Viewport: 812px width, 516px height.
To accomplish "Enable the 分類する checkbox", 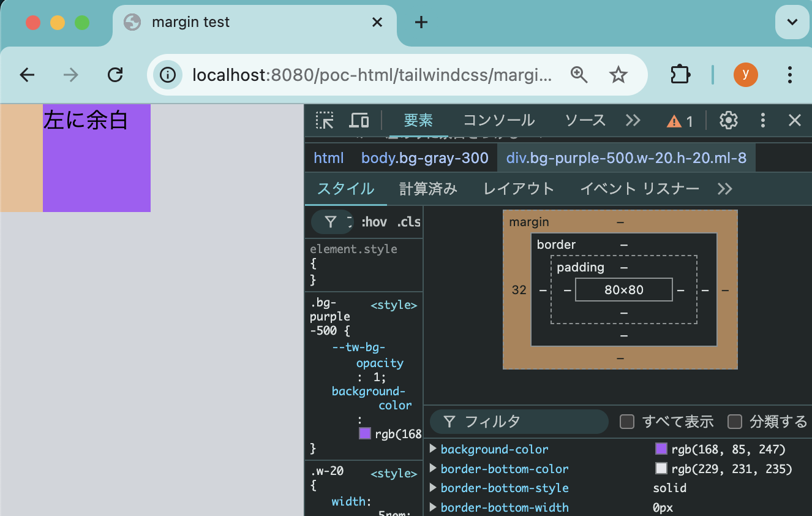I will tap(735, 422).
